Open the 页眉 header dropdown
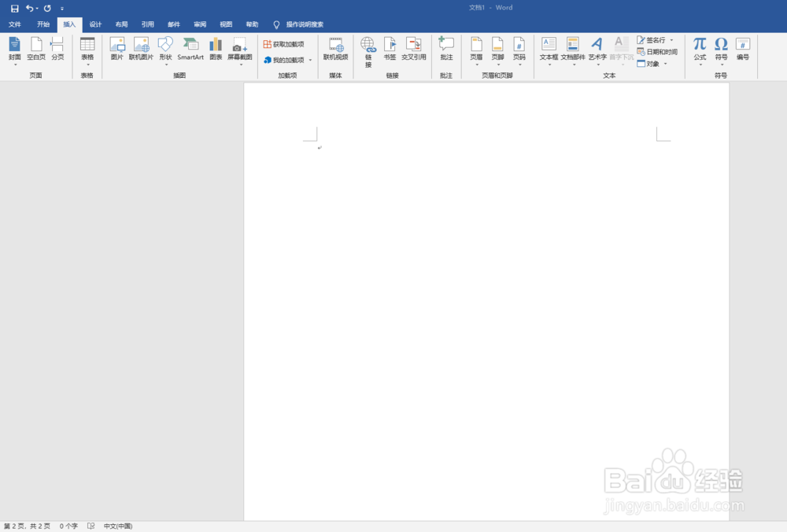This screenshot has height=532, width=787. pyautogui.click(x=476, y=51)
